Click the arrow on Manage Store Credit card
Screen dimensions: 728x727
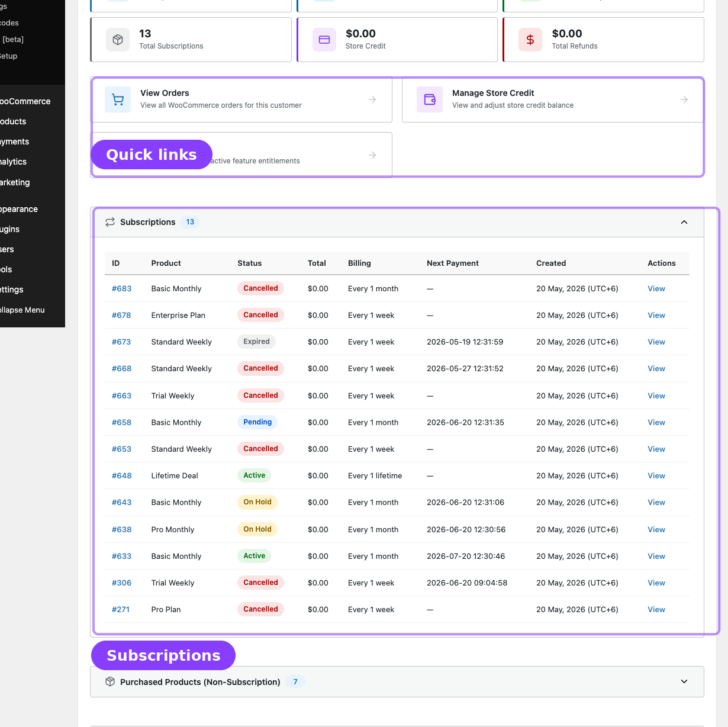tap(684, 99)
